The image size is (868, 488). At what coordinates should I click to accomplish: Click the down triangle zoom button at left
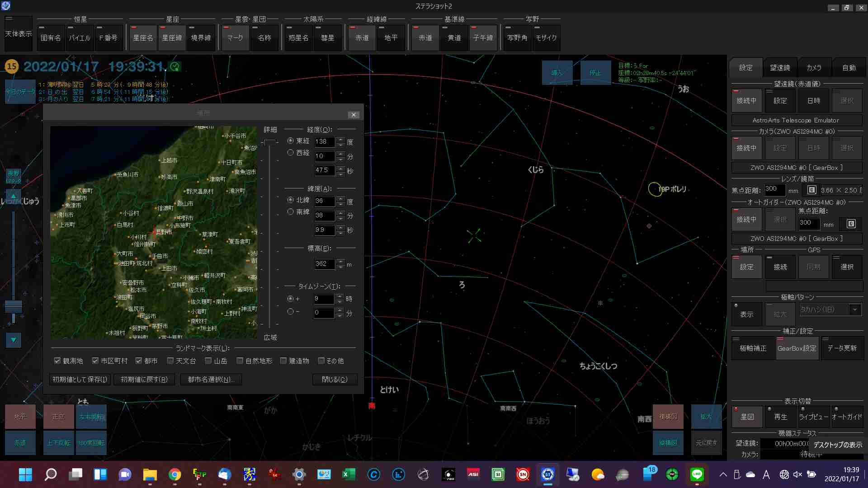pyautogui.click(x=14, y=340)
